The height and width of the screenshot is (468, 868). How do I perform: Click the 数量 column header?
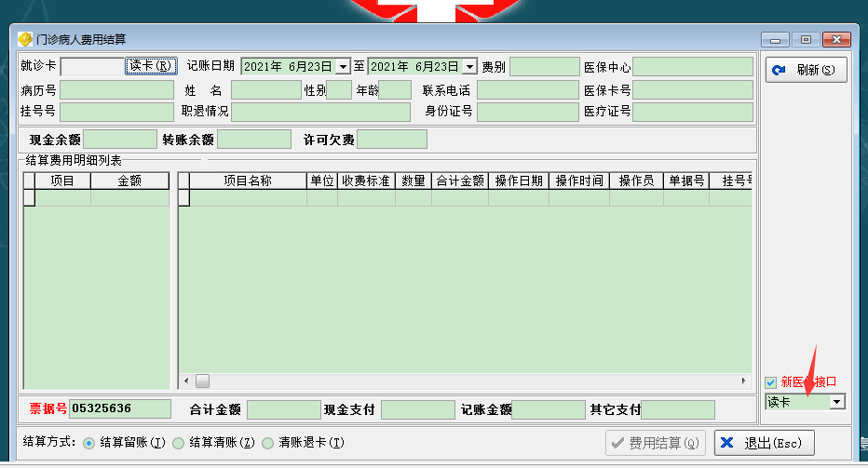tap(414, 181)
